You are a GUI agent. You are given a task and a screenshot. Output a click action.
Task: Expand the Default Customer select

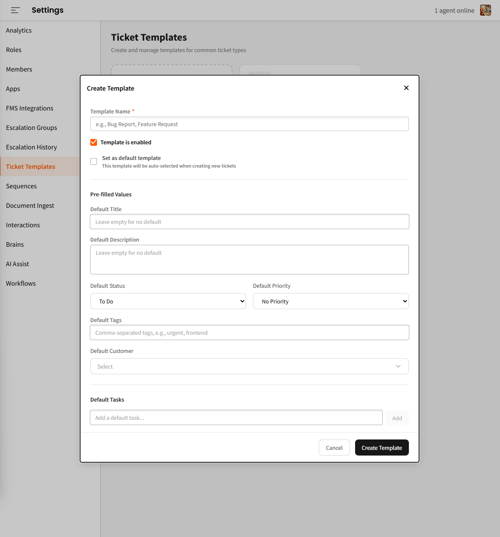[249, 366]
